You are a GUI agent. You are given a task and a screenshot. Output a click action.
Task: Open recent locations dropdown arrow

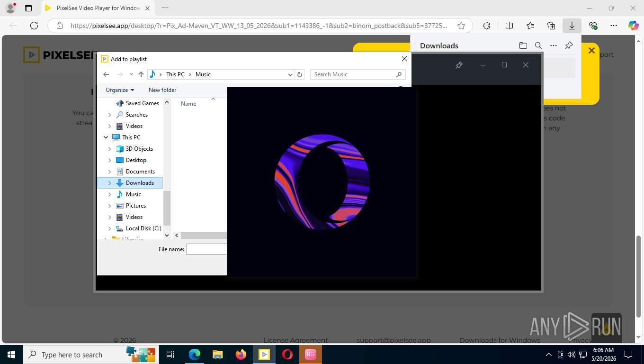point(131,74)
